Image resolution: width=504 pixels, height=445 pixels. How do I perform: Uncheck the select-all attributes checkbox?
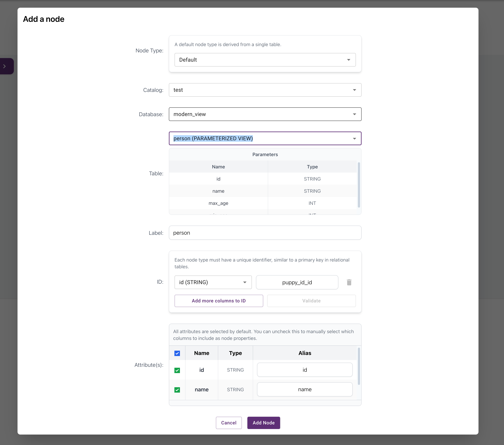[177, 353]
